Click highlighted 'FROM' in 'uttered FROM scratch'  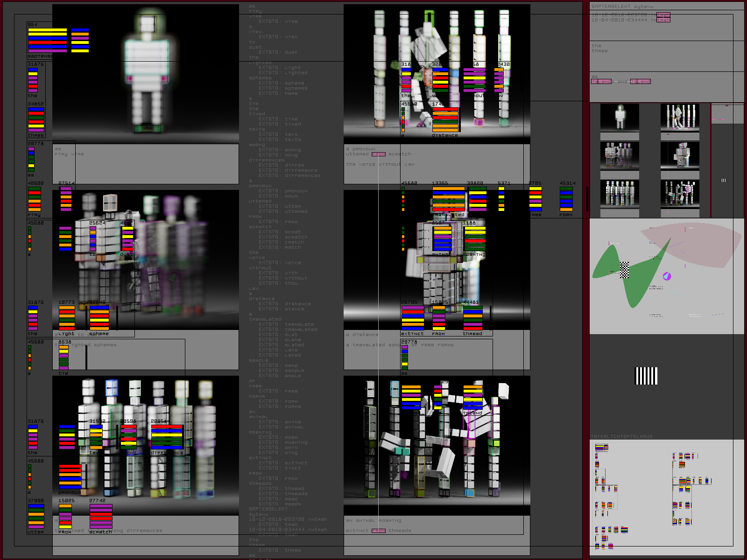pyautogui.click(x=379, y=154)
